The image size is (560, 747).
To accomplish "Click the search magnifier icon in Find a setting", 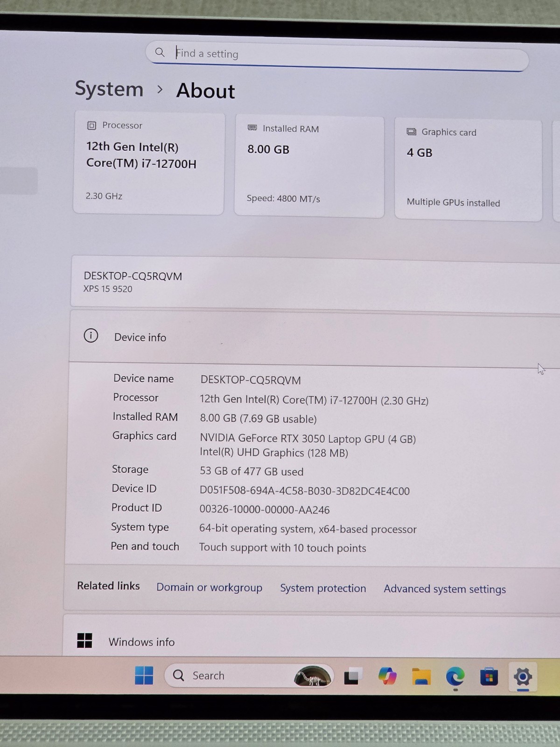I will (x=160, y=52).
